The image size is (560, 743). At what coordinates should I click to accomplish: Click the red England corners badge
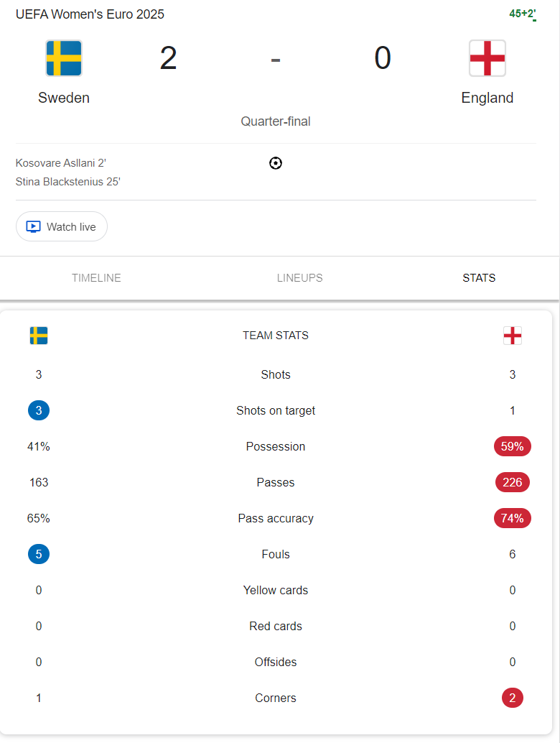point(512,698)
